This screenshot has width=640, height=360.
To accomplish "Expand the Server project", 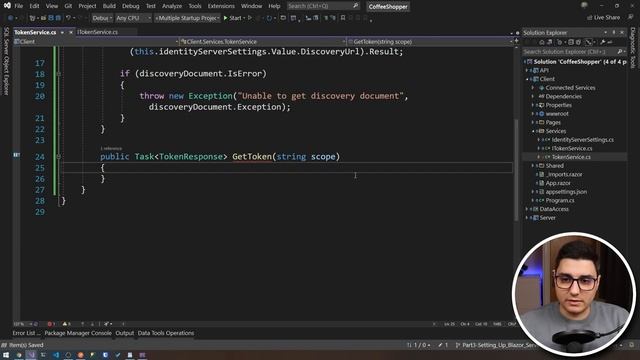I will coord(527,218).
